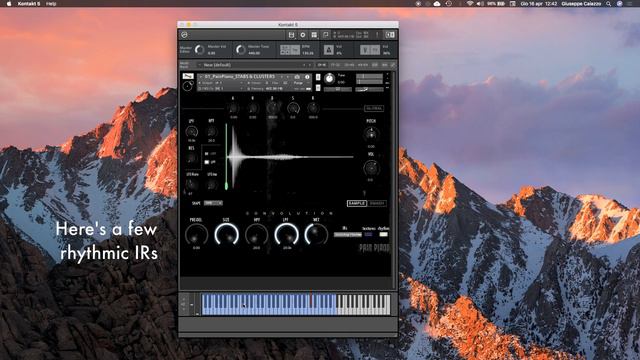This screenshot has width=640, height=360.
Task: Click the convolution WET knob
Action: (x=316, y=235)
